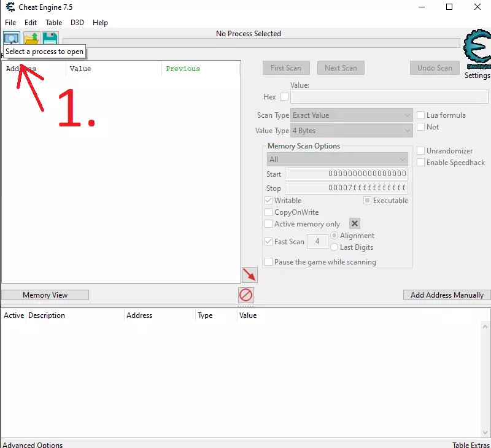The width and height of the screenshot is (491, 448).
Task: Click the scan Value input field
Action: click(x=389, y=97)
